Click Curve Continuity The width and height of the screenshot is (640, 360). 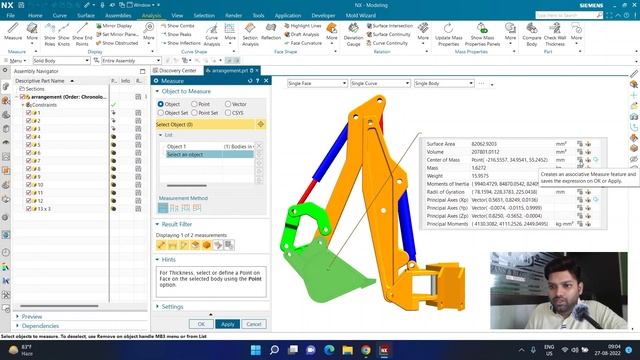tap(387, 43)
